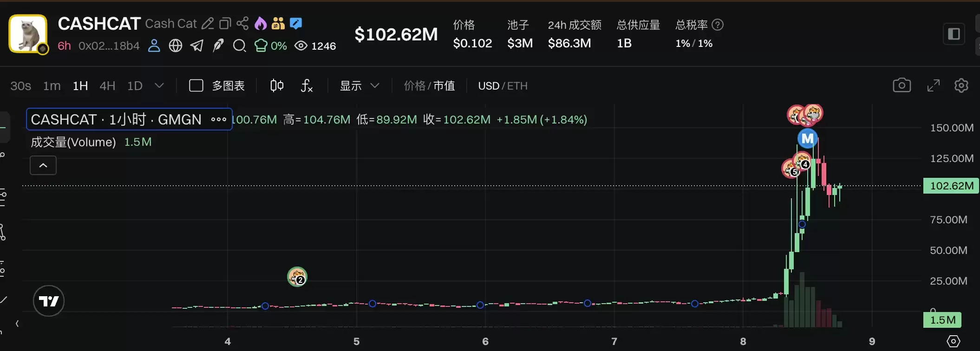This screenshot has width=980, height=351.
Task: Switch currency to USD
Action: pos(489,86)
